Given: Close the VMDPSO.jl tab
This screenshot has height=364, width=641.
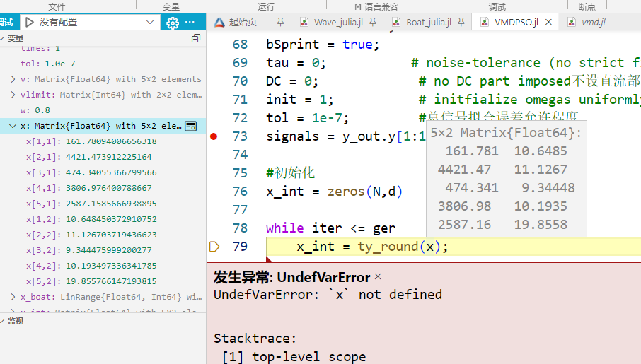Looking at the screenshot, I should (548, 22).
